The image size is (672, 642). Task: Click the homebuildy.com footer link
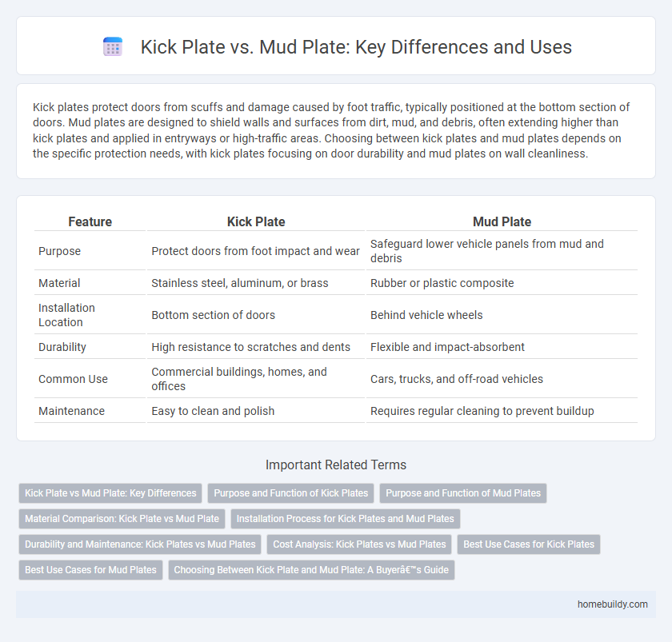[x=611, y=604]
